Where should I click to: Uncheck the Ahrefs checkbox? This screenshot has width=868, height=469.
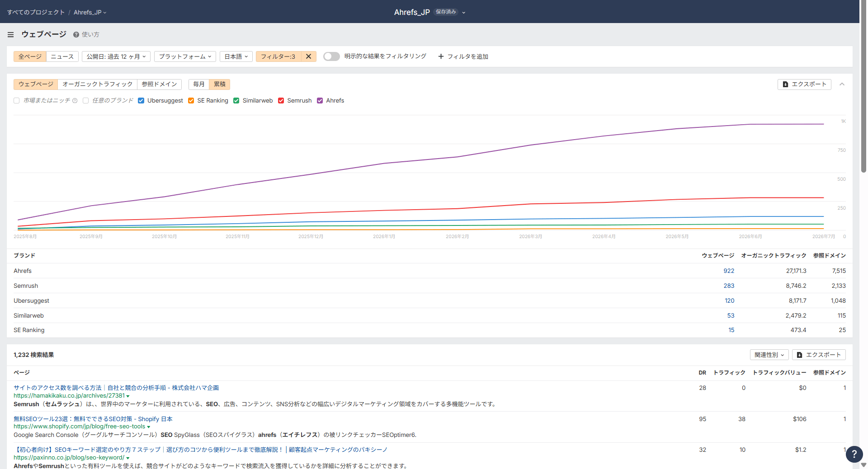pyautogui.click(x=320, y=101)
